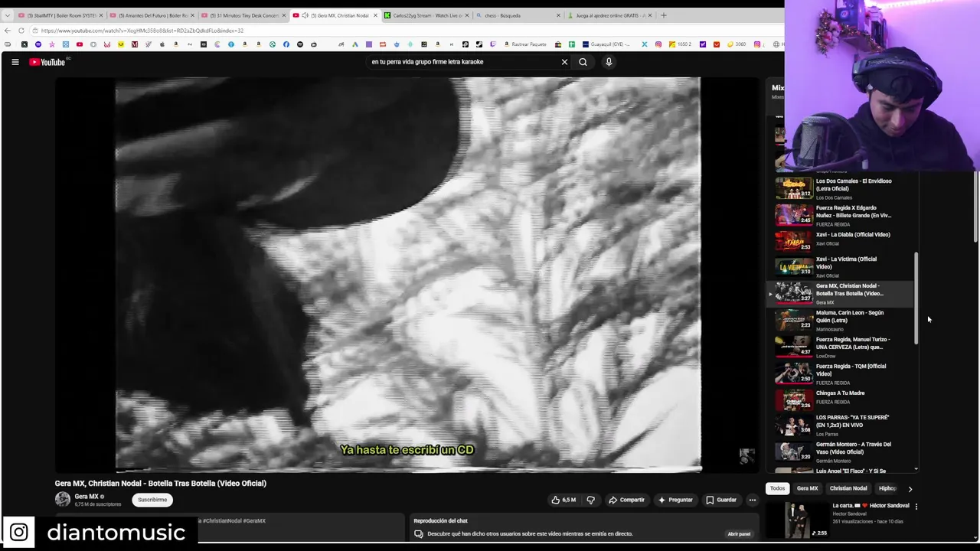
Task: Switch to the 3ballMTY Boiler Room tab
Action: pyautogui.click(x=60, y=15)
